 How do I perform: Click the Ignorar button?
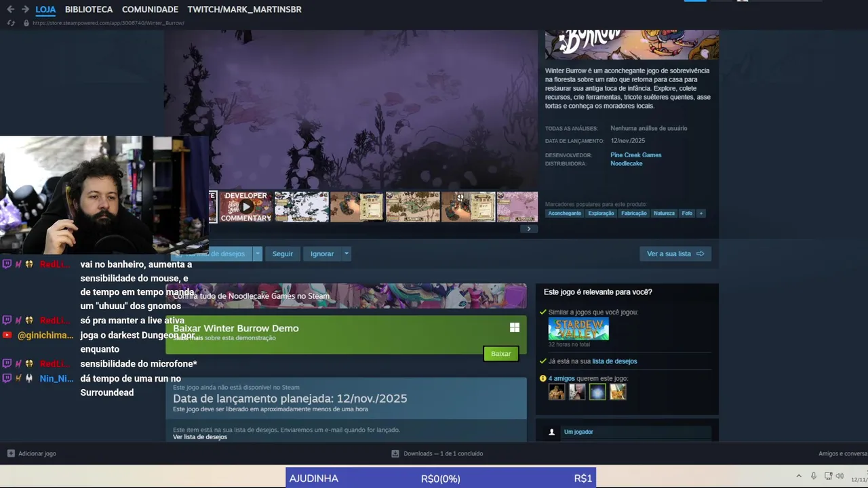322,253
